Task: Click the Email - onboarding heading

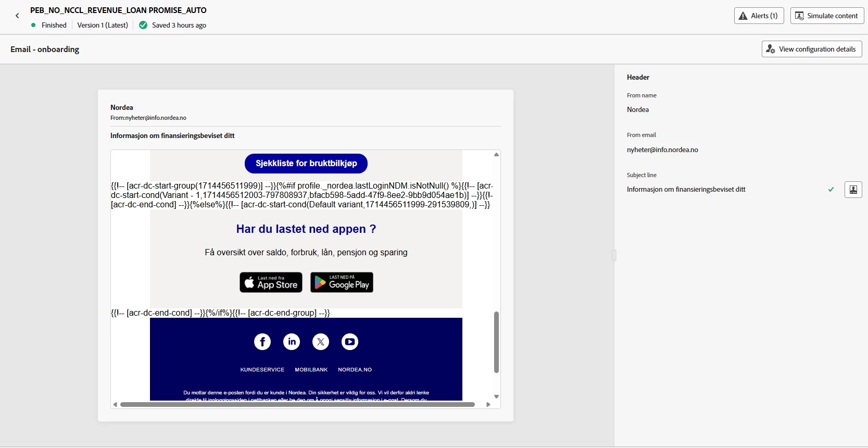Action: (45, 49)
